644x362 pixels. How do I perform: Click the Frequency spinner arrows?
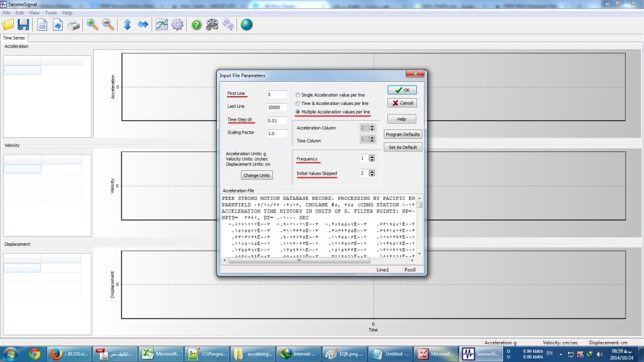pyautogui.click(x=374, y=158)
